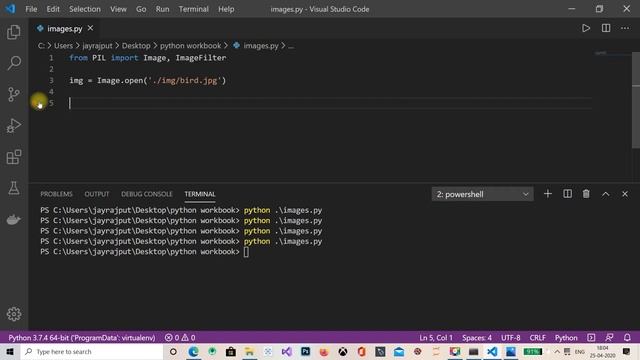Open the Go menu

(x=141, y=9)
